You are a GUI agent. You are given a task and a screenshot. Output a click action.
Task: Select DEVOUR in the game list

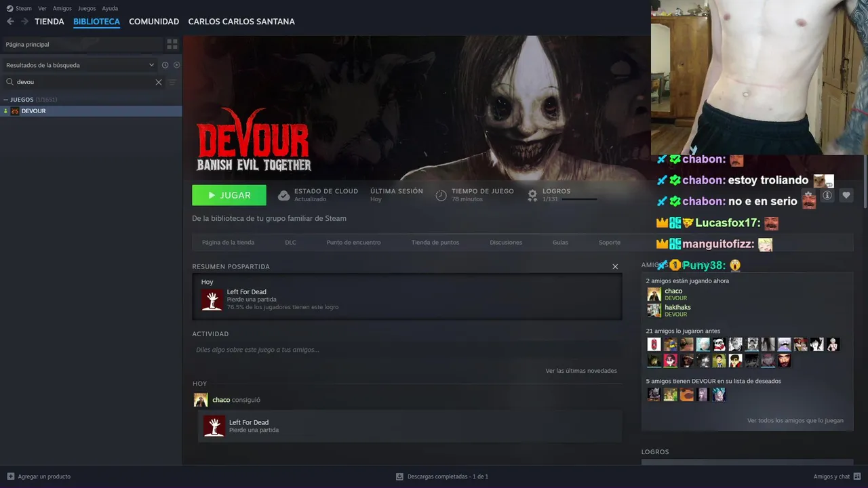click(x=91, y=110)
